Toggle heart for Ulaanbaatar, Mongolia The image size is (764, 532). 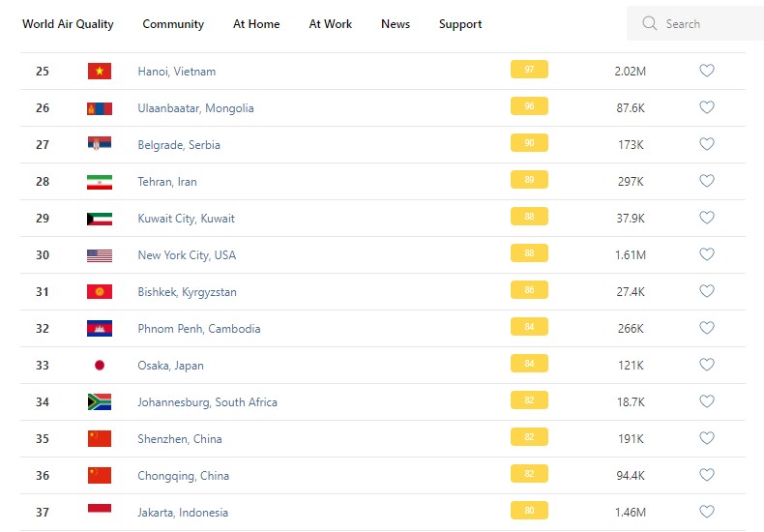(x=707, y=107)
